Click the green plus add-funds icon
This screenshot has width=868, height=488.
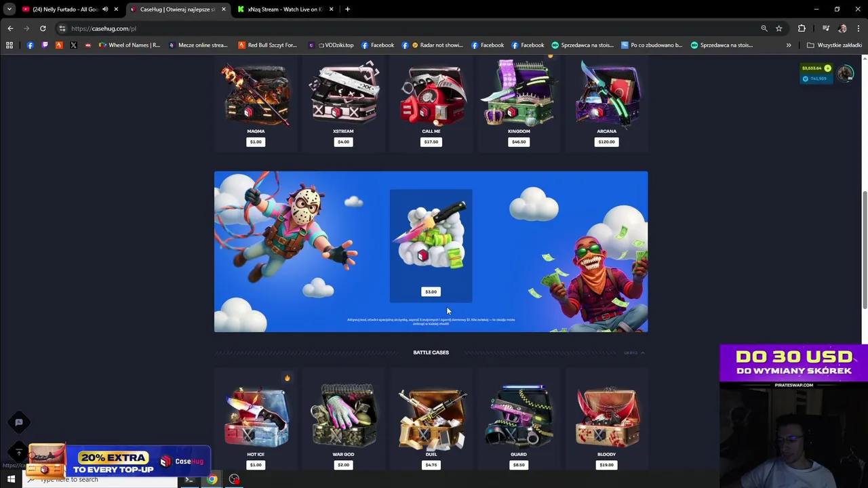pyautogui.click(x=827, y=68)
